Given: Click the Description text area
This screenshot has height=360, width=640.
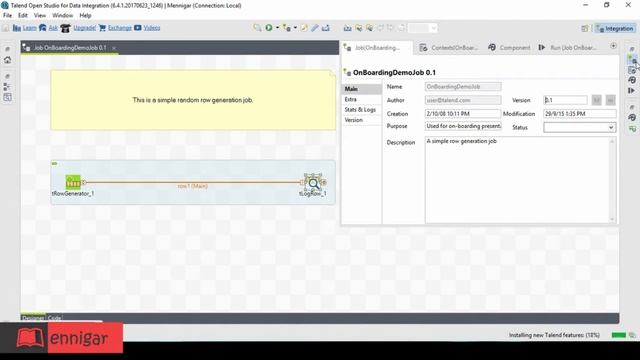Looking at the screenshot, I should coord(518,180).
